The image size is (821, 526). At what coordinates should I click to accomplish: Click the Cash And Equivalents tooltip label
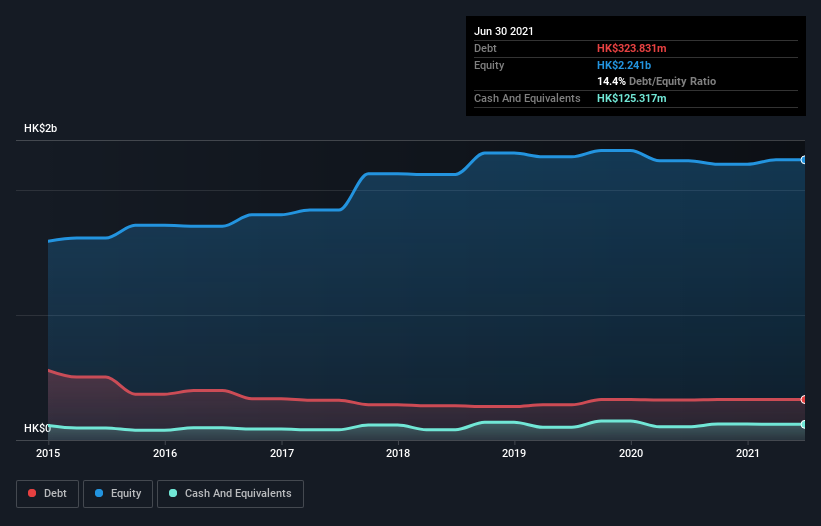[527, 98]
